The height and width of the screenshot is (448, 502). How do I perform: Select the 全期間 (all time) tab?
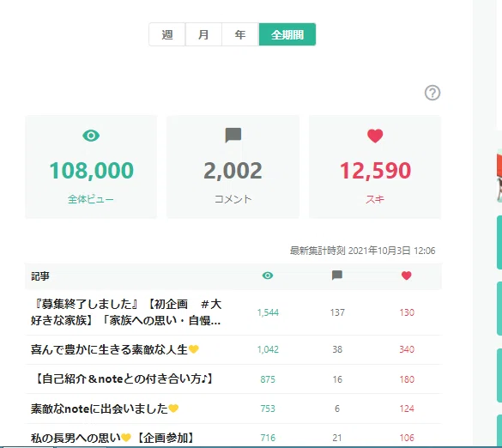(287, 34)
